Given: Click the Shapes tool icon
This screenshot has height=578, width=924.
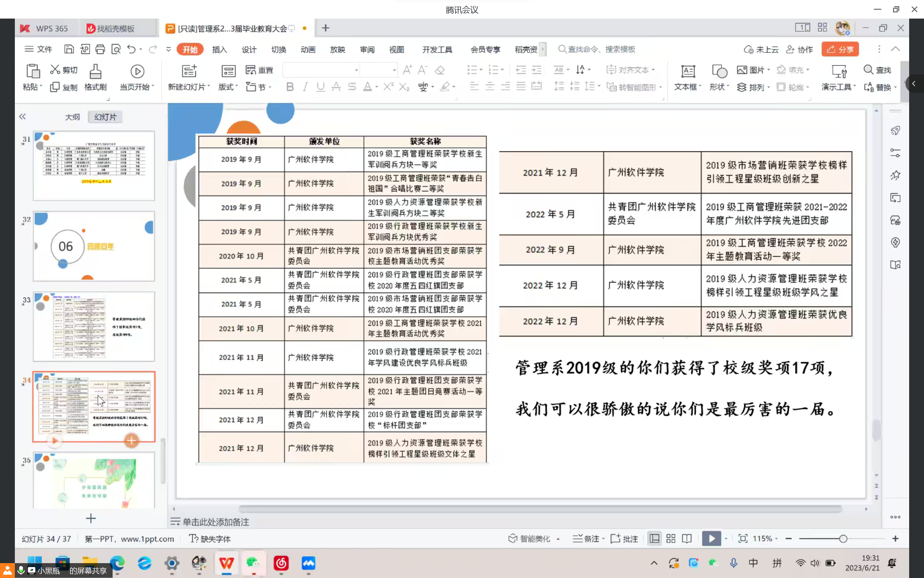Looking at the screenshot, I should click(x=719, y=71).
